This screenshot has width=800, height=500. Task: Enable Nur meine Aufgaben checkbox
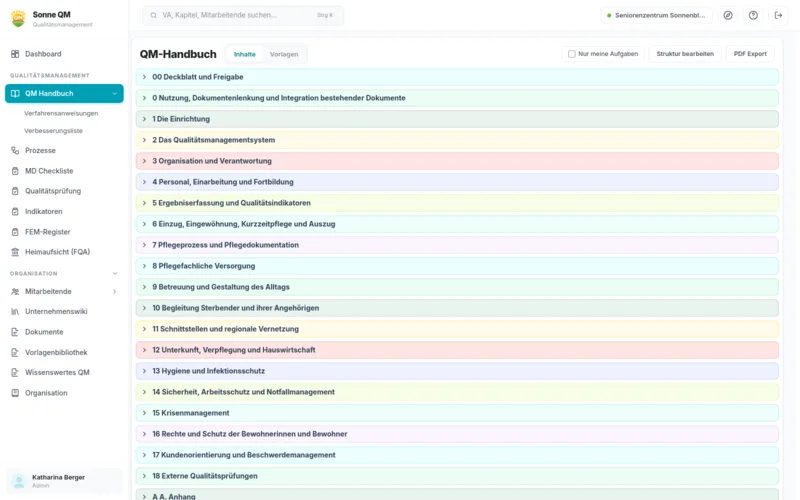click(x=572, y=54)
